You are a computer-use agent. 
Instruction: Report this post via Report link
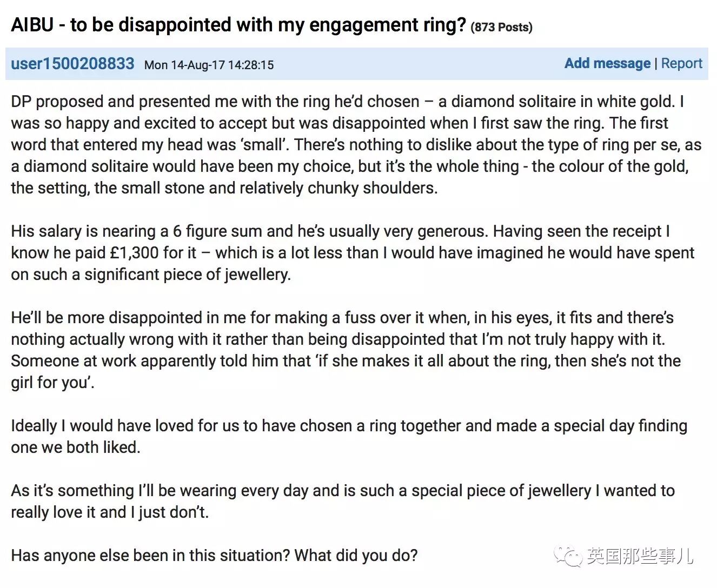(681, 63)
